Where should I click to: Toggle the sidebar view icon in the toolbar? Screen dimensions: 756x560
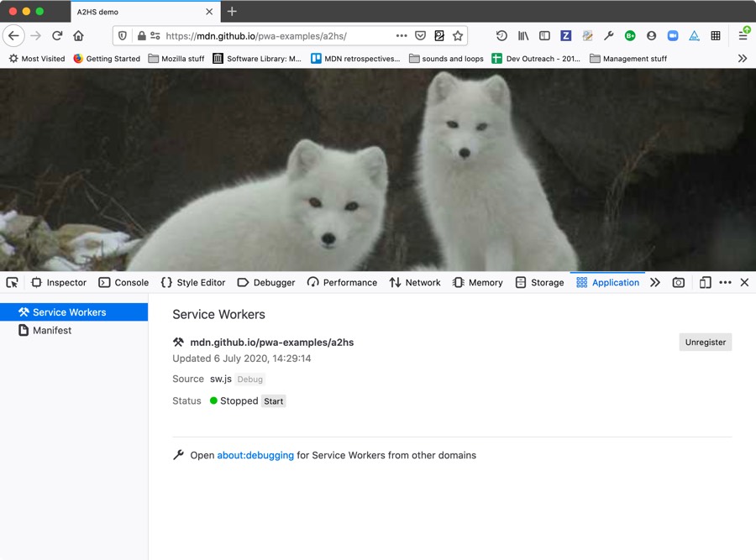(x=544, y=36)
